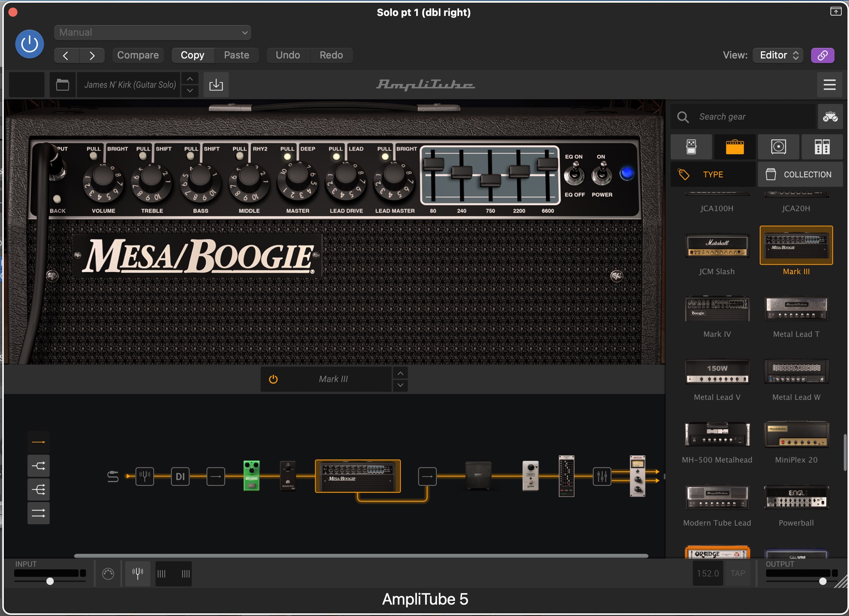
Task: Toggle the PULL BRIGHT light above VOLUME
Action: tap(93, 156)
